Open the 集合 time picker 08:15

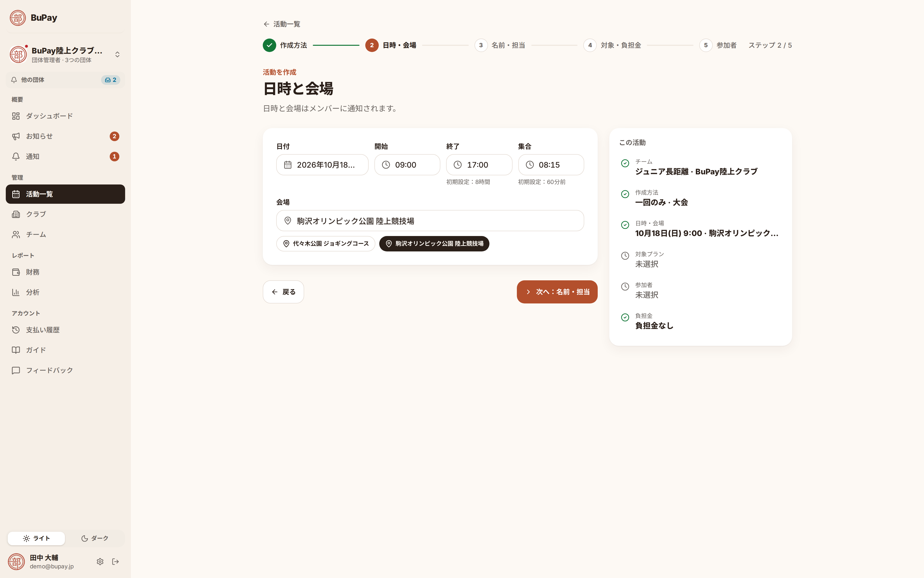click(551, 165)
